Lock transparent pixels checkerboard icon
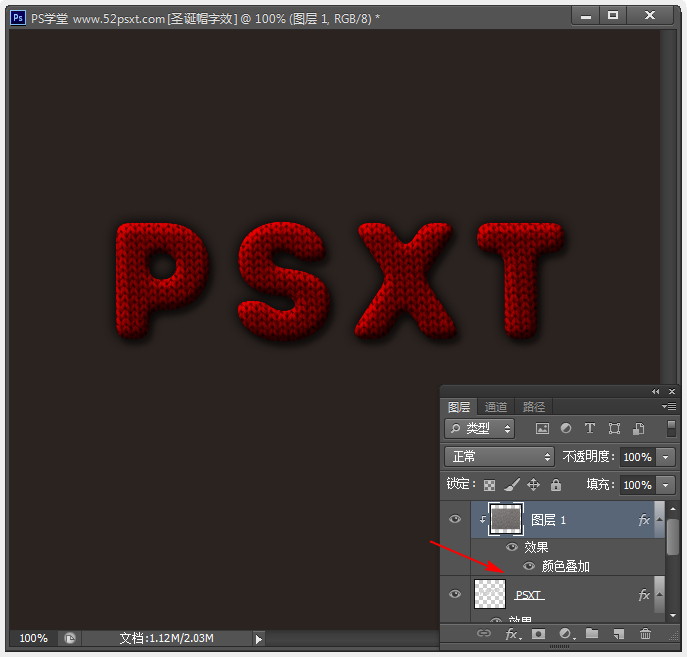The height and width of the screenshot is (657, 687). click(489, 485)
